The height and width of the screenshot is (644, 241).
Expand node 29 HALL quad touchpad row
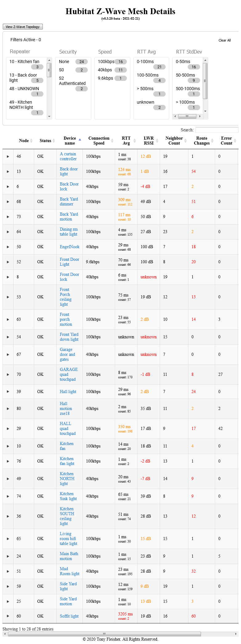[x=8, y=429]
